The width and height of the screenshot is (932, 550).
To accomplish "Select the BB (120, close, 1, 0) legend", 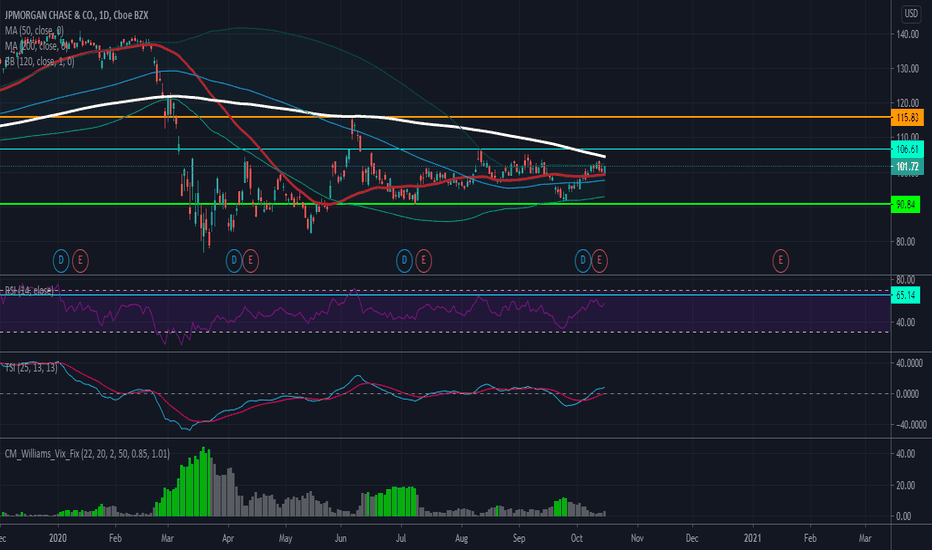I will pos(40,61).
